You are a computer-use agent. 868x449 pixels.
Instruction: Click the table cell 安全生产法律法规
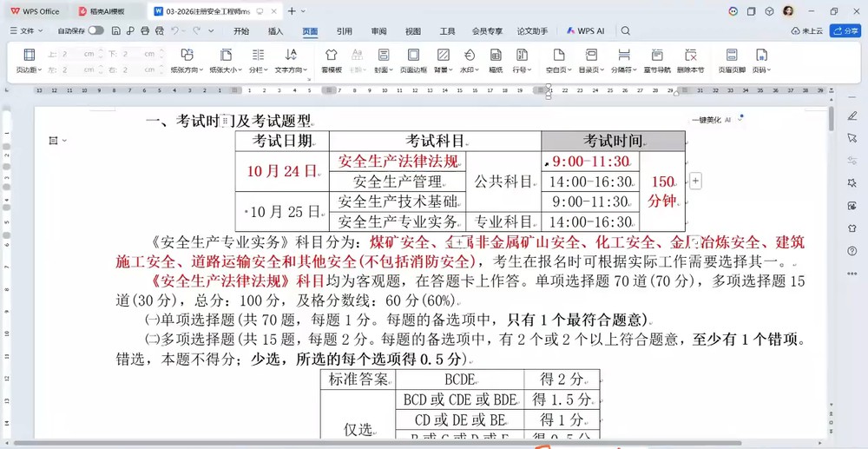click(x=398, y=162)
